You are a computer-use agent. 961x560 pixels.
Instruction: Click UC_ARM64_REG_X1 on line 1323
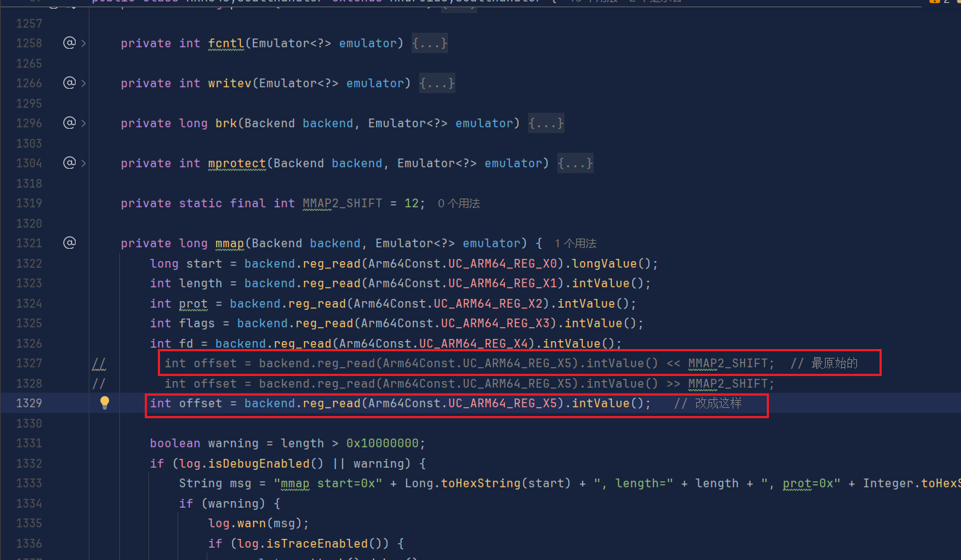[503, 284]
